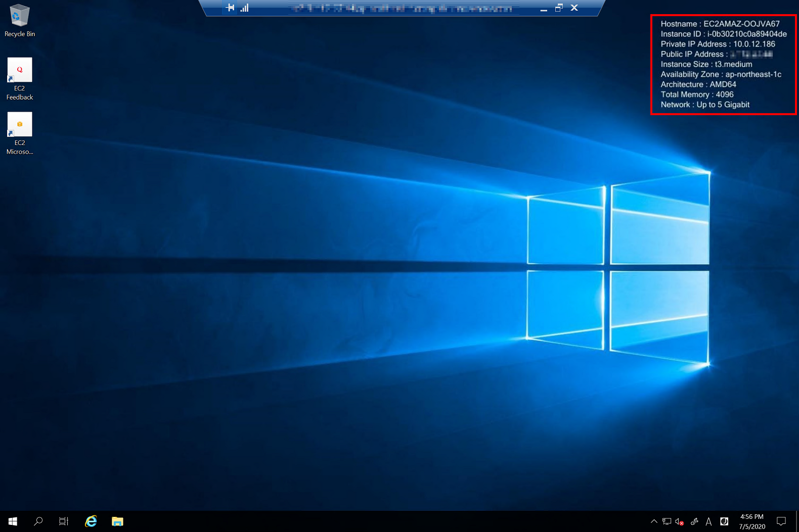The height and width of the screenshot is (532, 799).
Task: Open the network status tray icon
Action: point(667,521)
